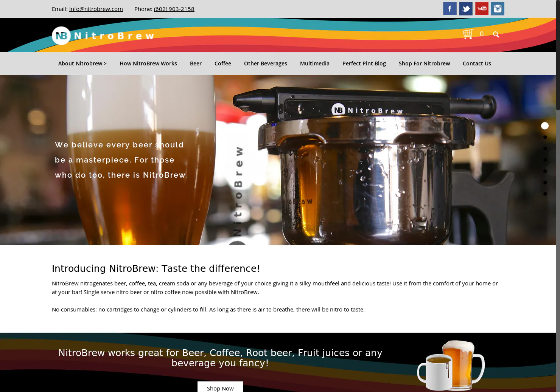Go to the Coffee menu item
Image resolution: width=560 pixels, height=392 pixels.
[223, 64]
